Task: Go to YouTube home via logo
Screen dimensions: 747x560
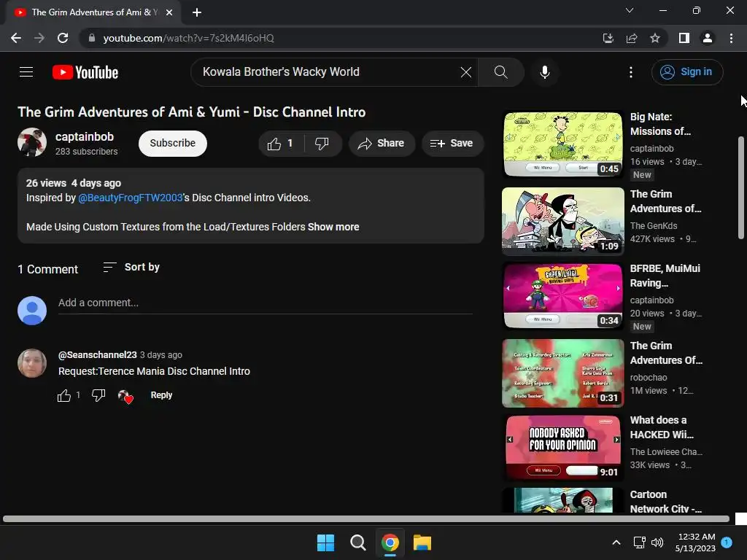Action: coord(85,72)
